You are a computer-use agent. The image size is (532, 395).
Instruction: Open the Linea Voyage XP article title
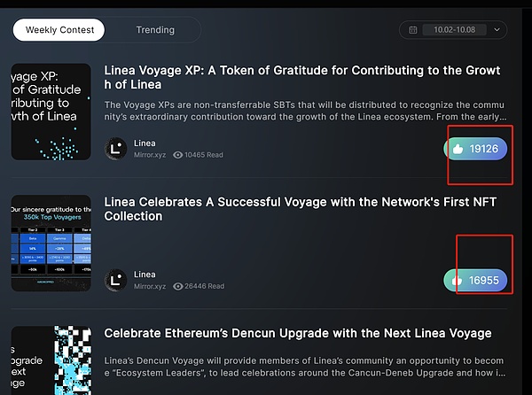click(x=302, y=77)
